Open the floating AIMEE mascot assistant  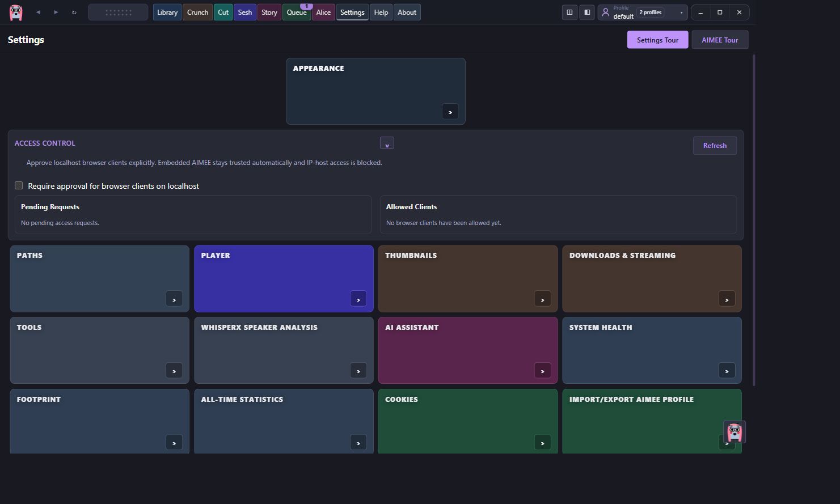(735, 432)
